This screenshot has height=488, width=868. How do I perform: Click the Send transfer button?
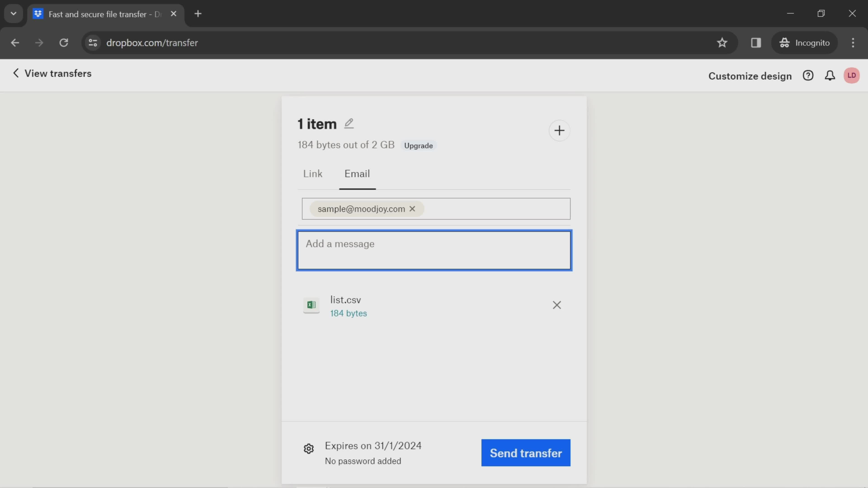tap(526, 453)
